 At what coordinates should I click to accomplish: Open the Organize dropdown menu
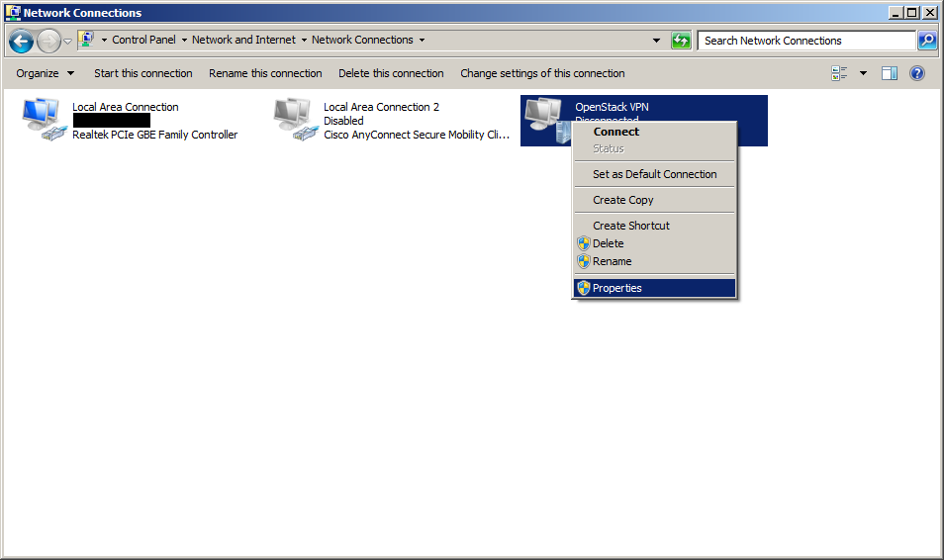coord(45,73)
